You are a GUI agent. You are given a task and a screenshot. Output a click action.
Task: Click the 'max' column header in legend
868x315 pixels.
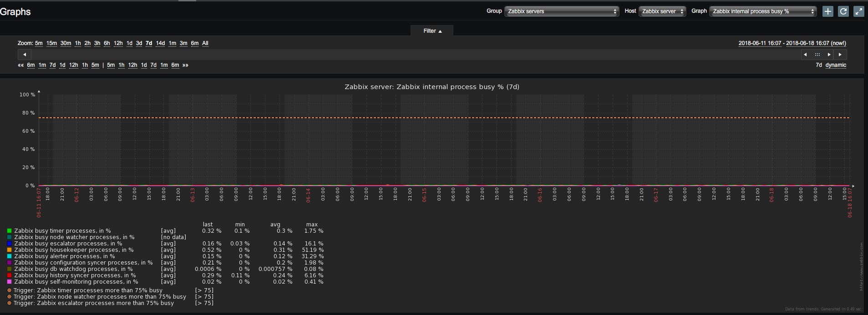click(x=312, y=225)
